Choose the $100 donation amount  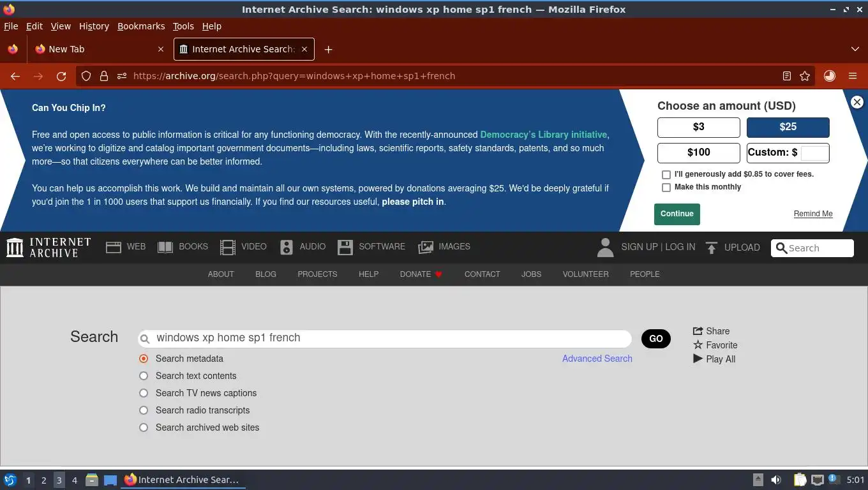[699, 152]
